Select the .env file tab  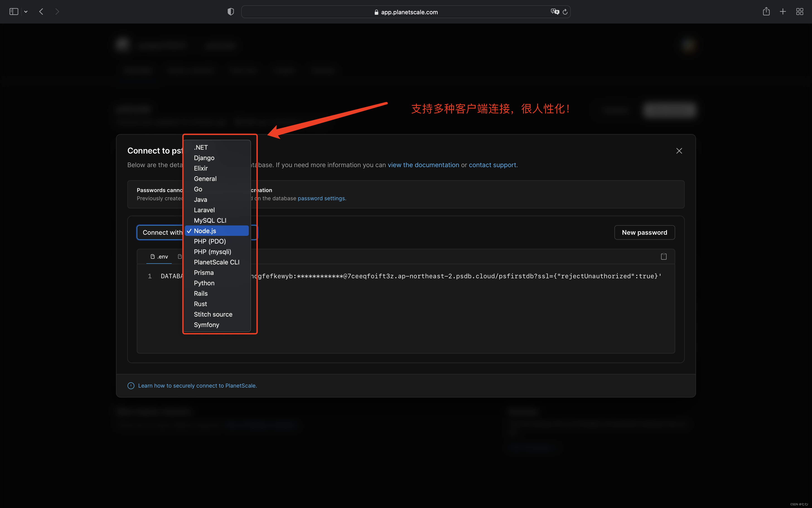tap(159, 257)
